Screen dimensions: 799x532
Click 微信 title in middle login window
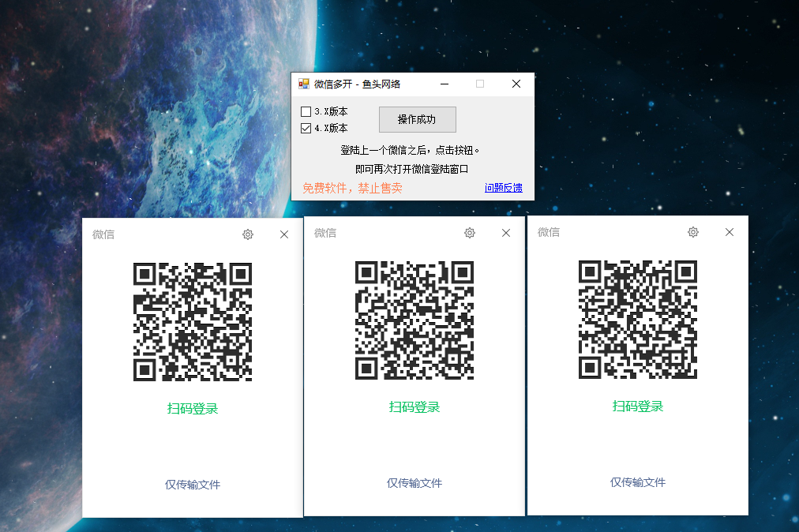point(325,233)
